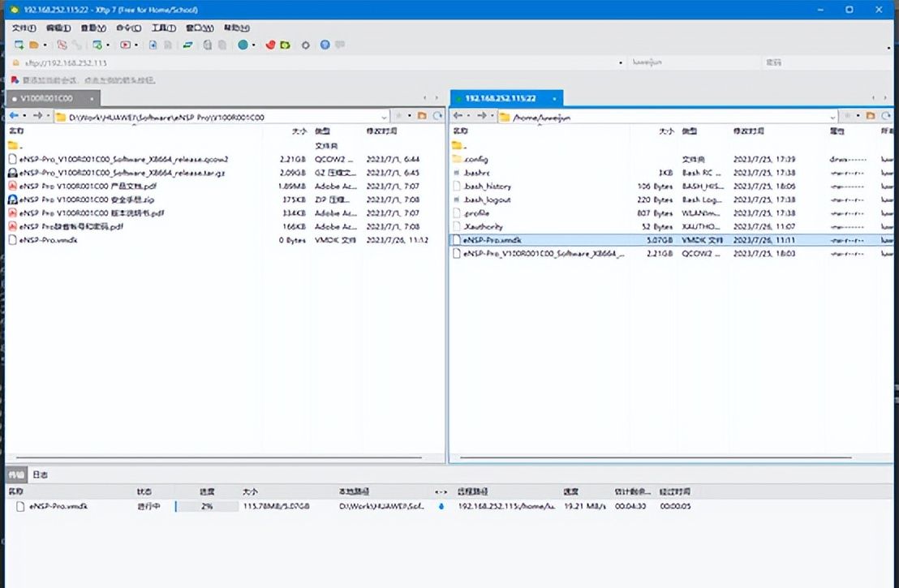Image resolution: width=899 pixels, height=588 pixels.
Task: Click the help question mark toolbar icon
Action: [325, 45]
